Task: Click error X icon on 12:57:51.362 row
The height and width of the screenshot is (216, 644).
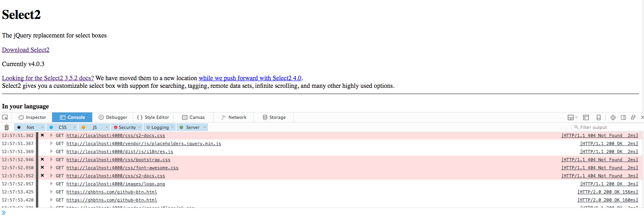Action: pos(42,135)
